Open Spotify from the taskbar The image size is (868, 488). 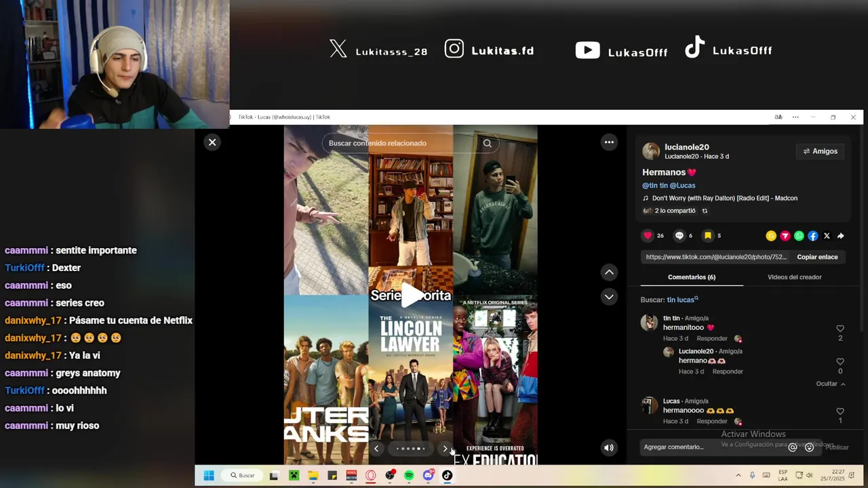click(x=409, y=476)
